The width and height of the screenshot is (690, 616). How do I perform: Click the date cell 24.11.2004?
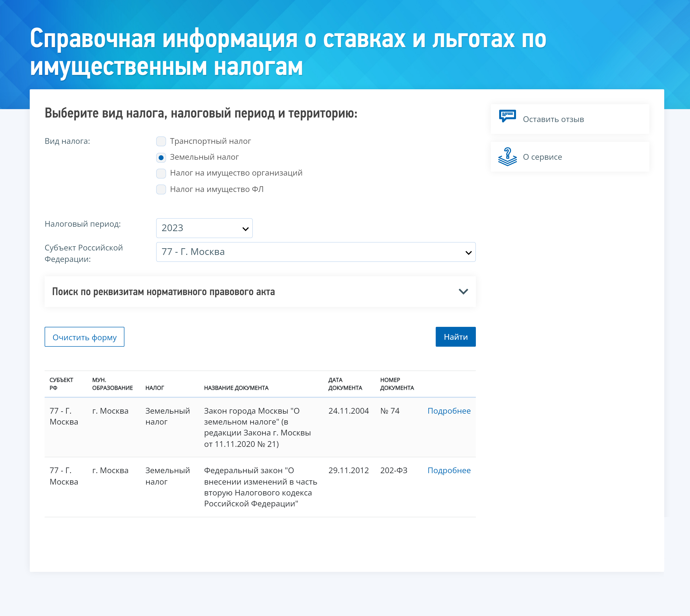click(348, 411)
